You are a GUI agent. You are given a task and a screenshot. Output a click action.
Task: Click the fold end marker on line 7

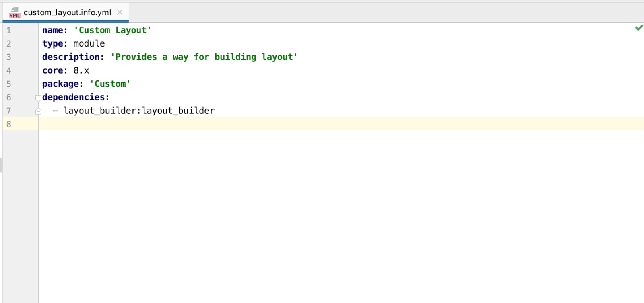38,111
